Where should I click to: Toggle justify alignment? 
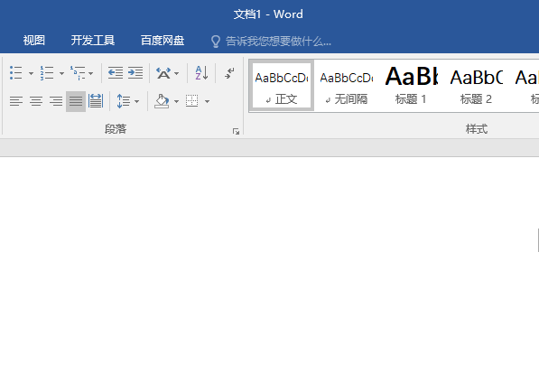click(76, 101)
